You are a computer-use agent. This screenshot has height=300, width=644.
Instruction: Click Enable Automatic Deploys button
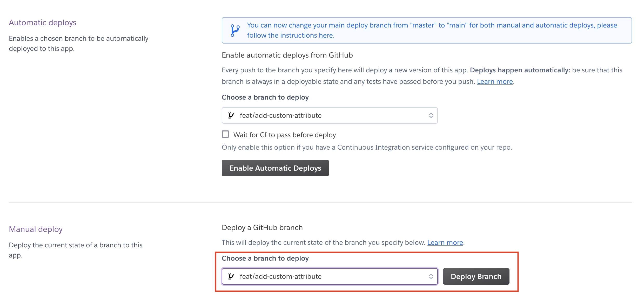(x=275, y=168)
